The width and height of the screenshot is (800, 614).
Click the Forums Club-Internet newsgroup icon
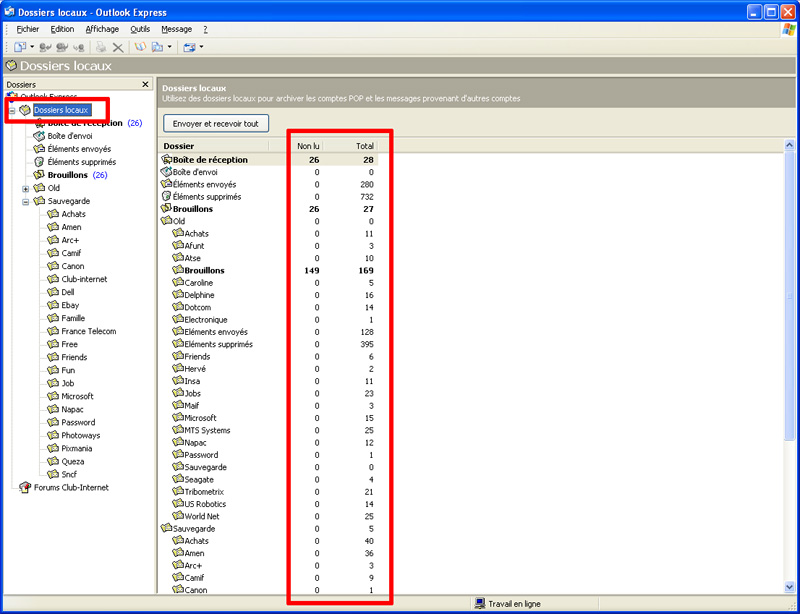click(25, 487)
